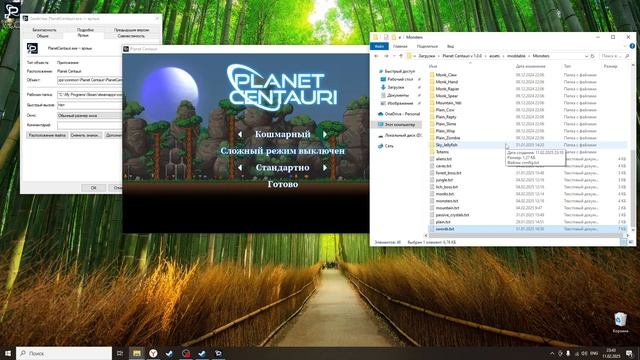The height and width of the screenshot is (360, 640).
Task: Switch to Общие tab in Properties
Action: (x=42, y=36)
